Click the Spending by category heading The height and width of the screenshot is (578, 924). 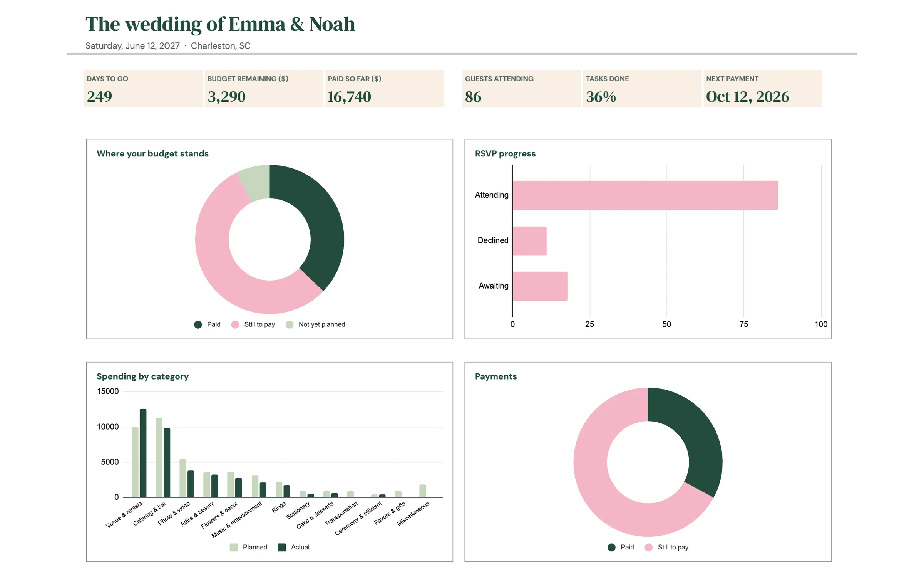142,376
